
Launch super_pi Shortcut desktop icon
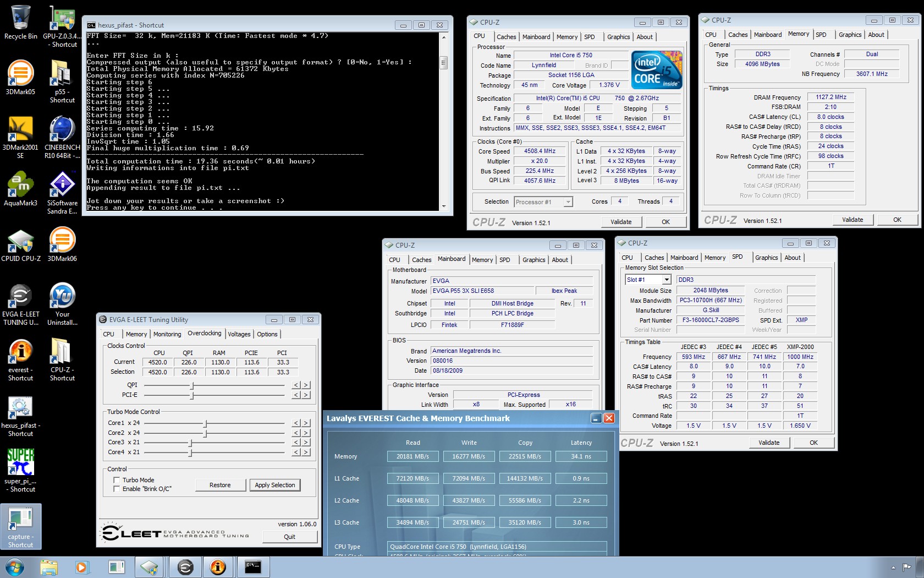pyautogui.click(x=21, y=470)
